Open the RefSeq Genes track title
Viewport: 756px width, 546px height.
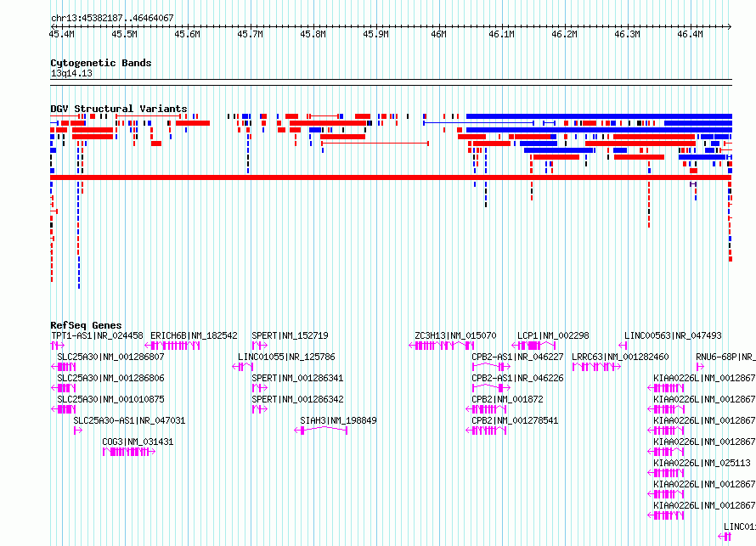pyautogui.click(x=86, y=325)
